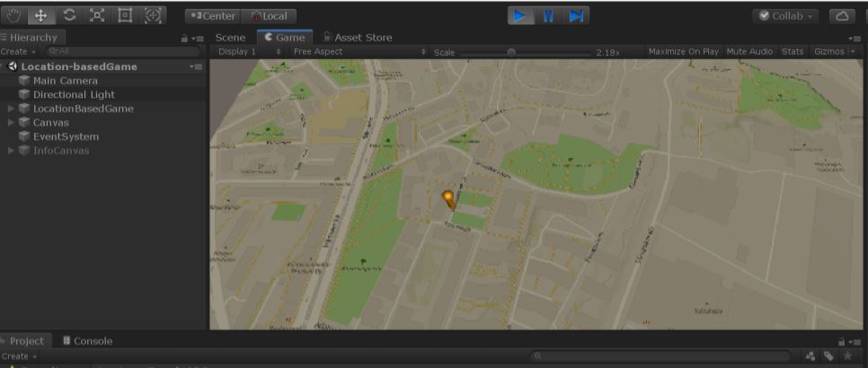The height and width of the screenshot is (368, 868).
Task: Select the combined Transform tool
Action: [153, 16]
